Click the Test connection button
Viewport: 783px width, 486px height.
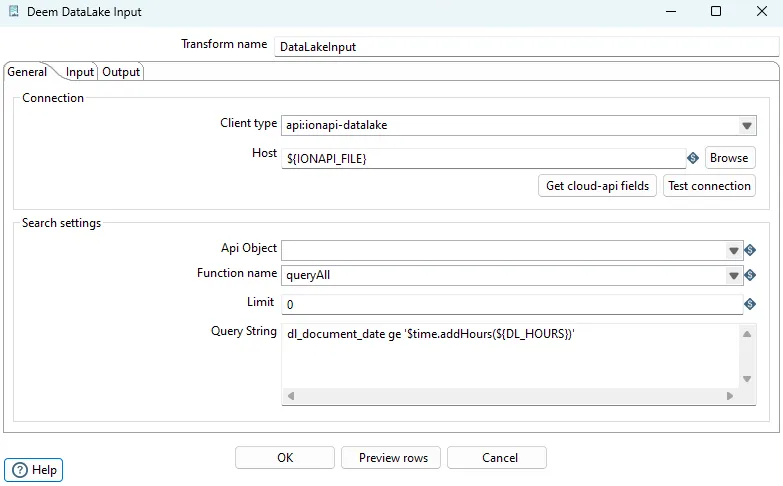click(x=709, y=186)
